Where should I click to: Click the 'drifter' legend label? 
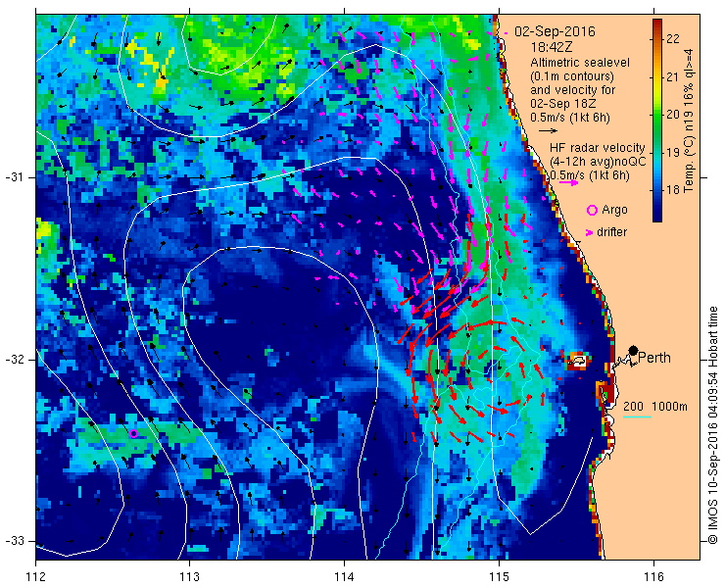pos(611,232)
